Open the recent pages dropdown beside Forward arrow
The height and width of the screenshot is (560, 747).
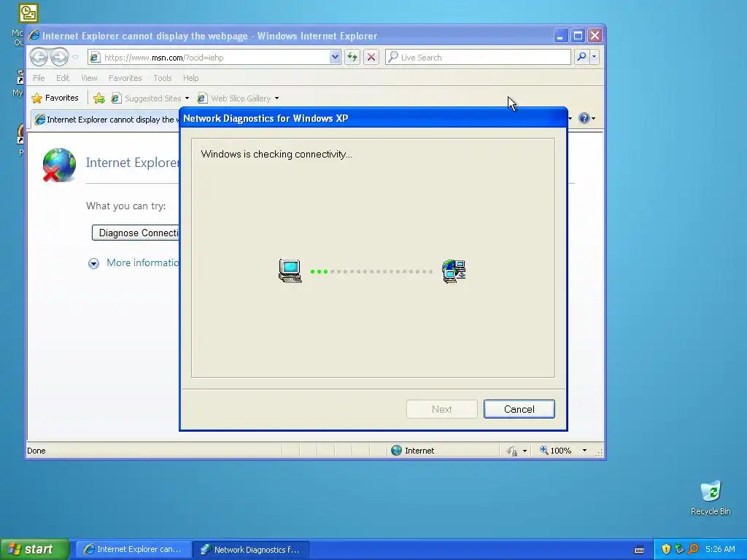click(x=75, y=57)
